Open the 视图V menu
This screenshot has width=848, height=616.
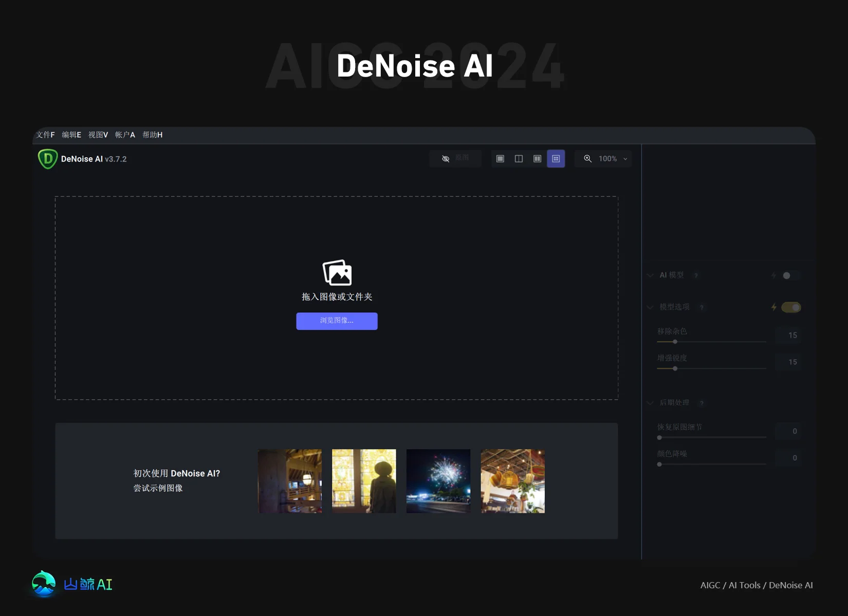(98, 135)
